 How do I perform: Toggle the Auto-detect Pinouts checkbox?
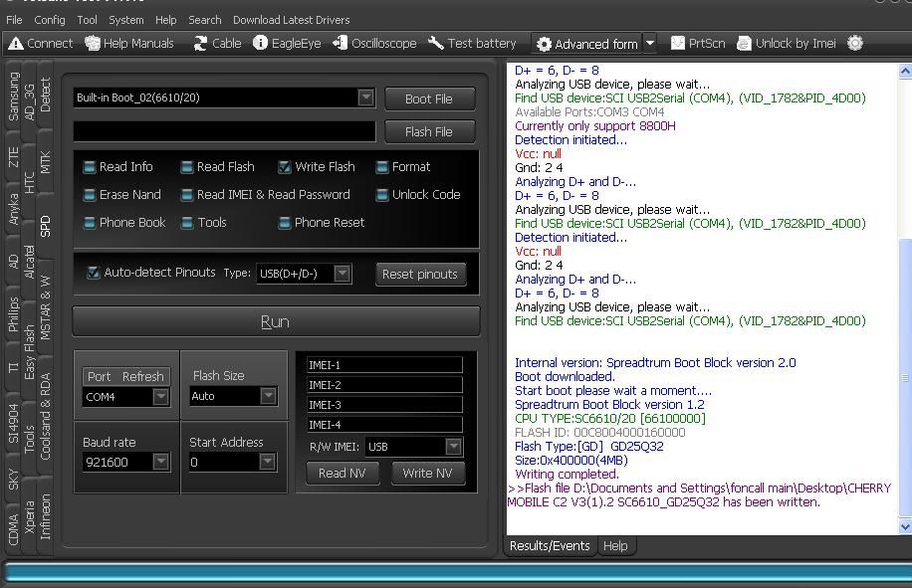94,273
